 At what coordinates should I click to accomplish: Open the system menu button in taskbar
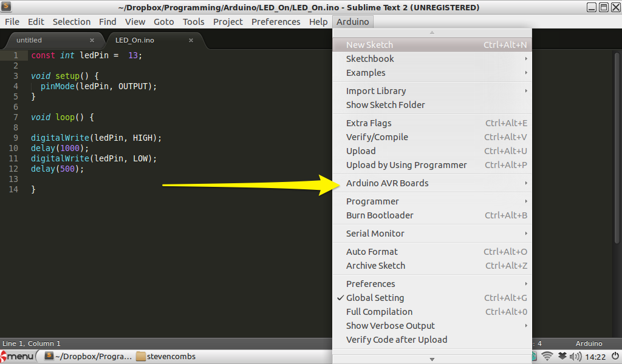click(18, 356)
